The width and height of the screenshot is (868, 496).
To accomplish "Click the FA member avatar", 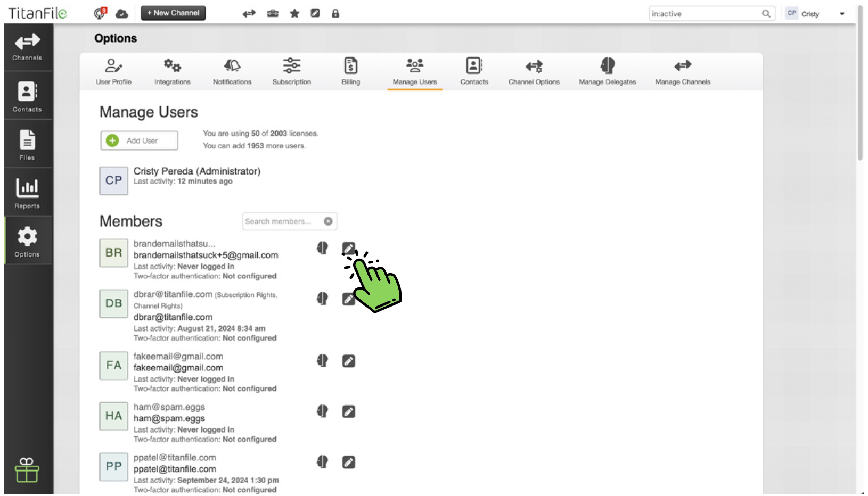I will click(x=113, y=366).
